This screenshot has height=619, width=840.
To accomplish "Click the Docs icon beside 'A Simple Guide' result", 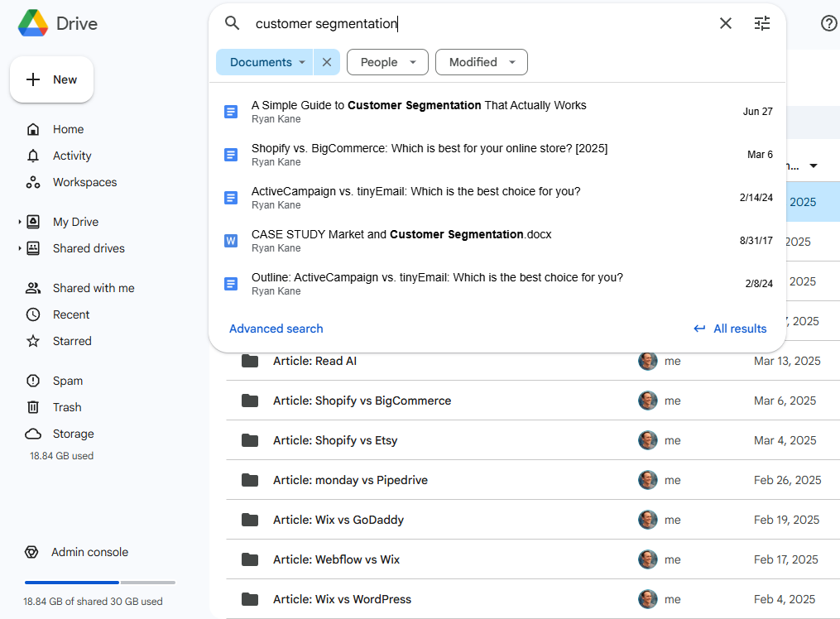I will click(x=231, y=112).
